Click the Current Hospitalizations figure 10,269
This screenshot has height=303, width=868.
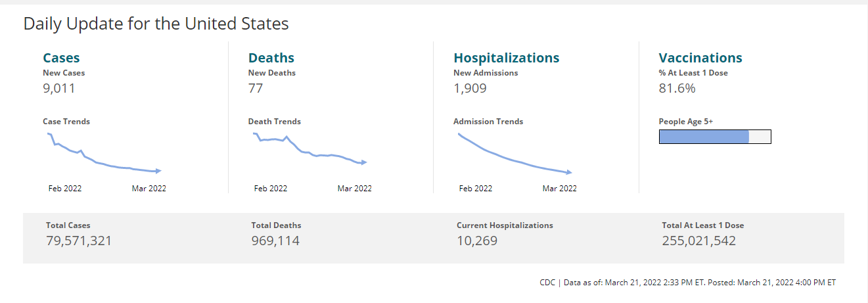click(477, 241)
